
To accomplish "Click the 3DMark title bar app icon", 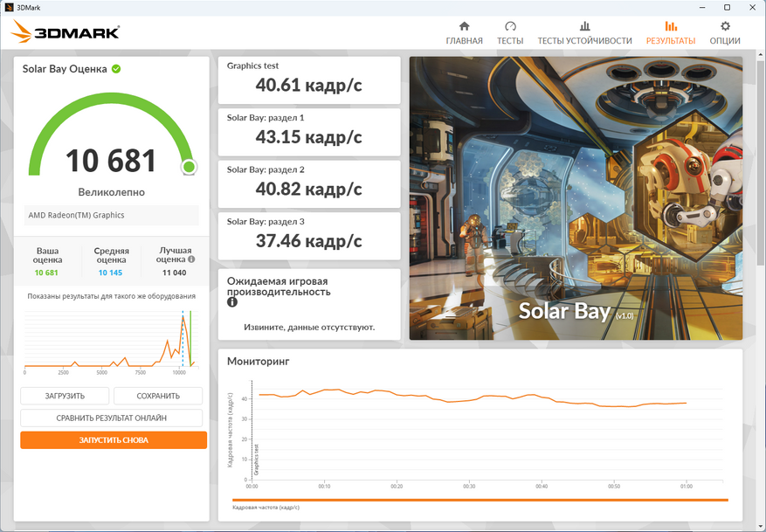I will pos(9,7).
